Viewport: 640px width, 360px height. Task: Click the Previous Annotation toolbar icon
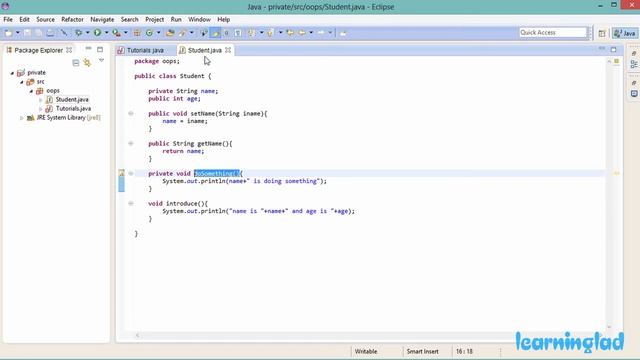tap(270, 33)
